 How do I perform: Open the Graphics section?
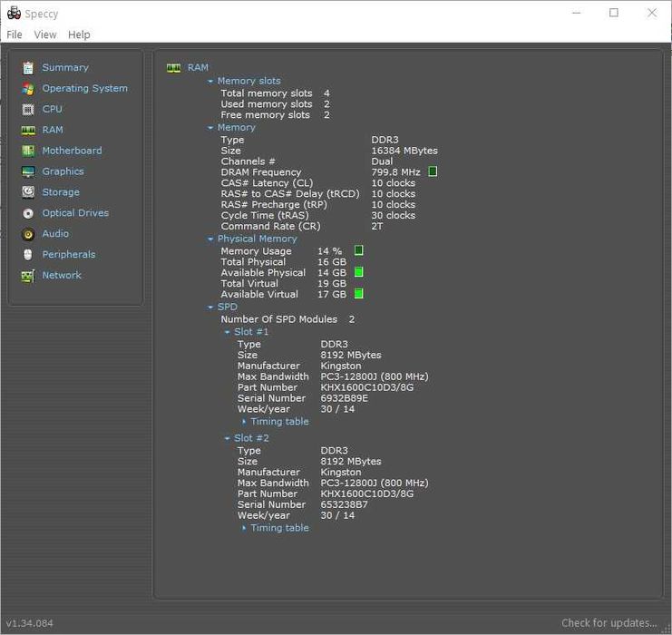click(63, 171)
